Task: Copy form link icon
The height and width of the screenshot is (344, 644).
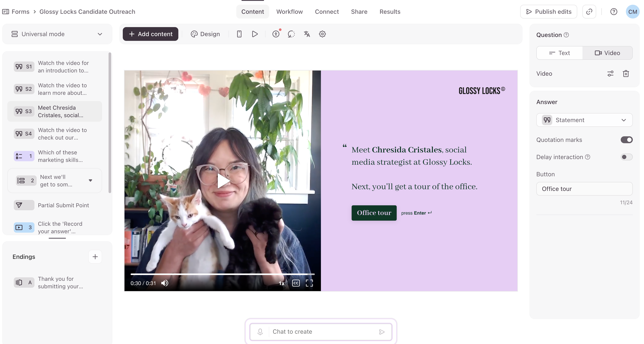Action: 589,12
